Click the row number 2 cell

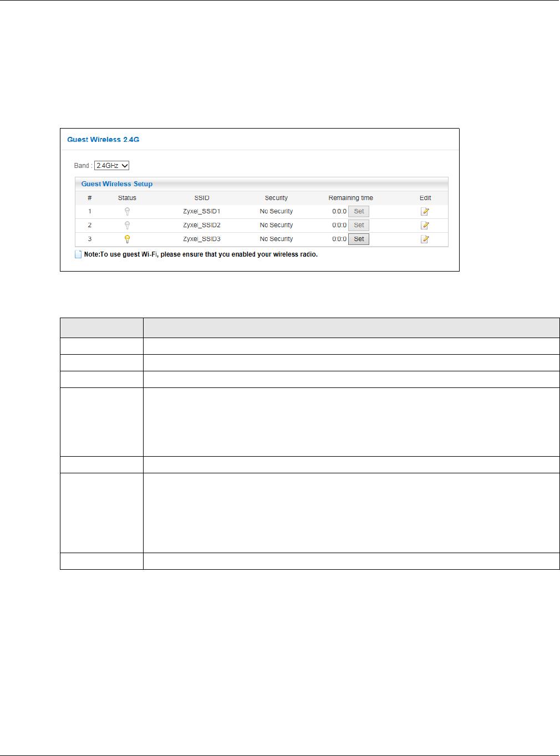click(90, 225)
